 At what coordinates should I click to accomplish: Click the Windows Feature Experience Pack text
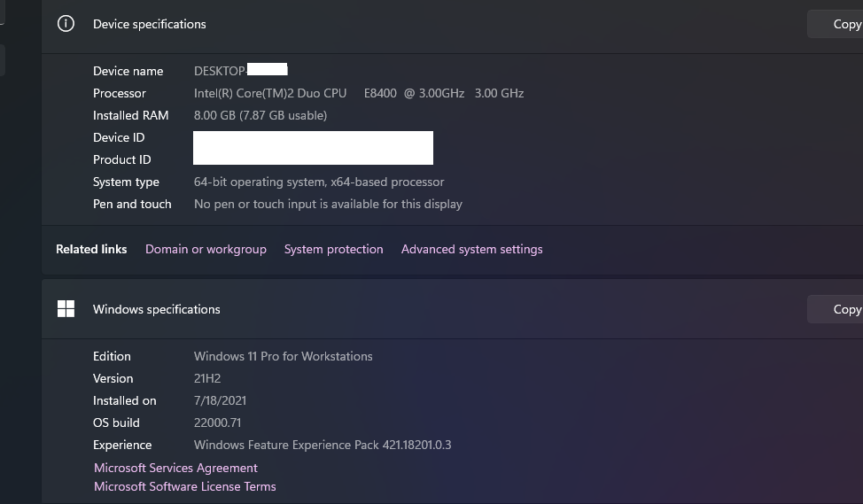[323, 445]
